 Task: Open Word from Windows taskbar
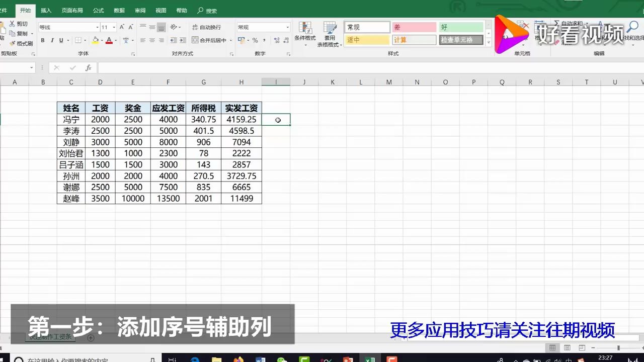[x=261, y=358]
